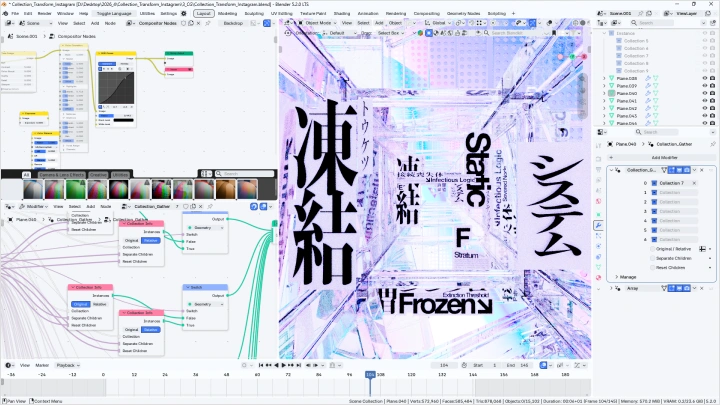Open the Modifiers properties tab (wrench icon)

[x=598, y=225]
